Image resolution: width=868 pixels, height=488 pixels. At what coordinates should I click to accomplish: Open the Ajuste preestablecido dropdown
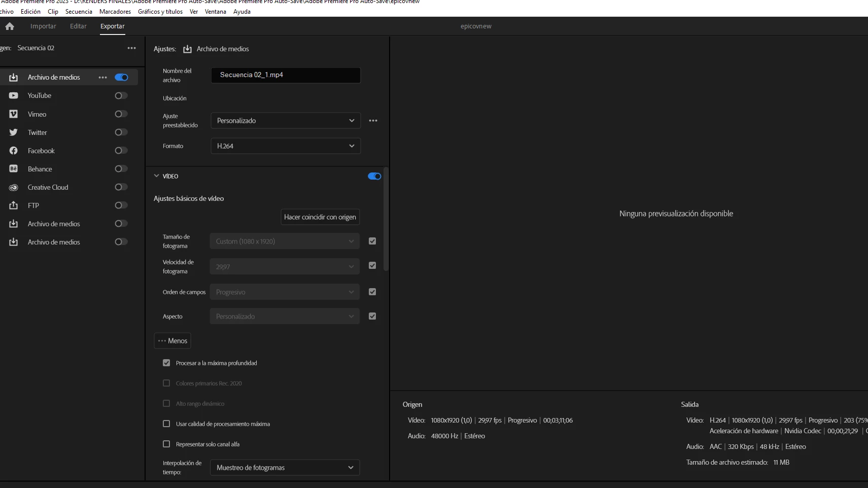click(286, 121)
